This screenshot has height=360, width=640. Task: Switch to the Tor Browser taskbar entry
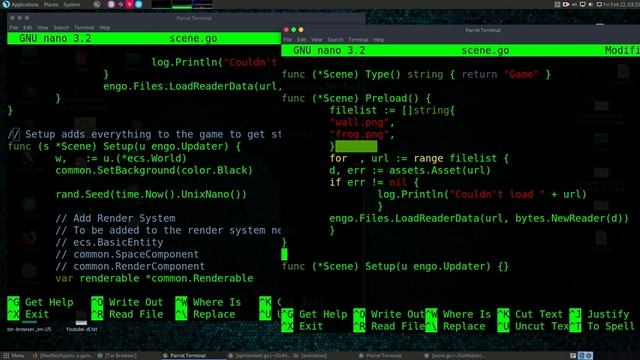point(117,356)
